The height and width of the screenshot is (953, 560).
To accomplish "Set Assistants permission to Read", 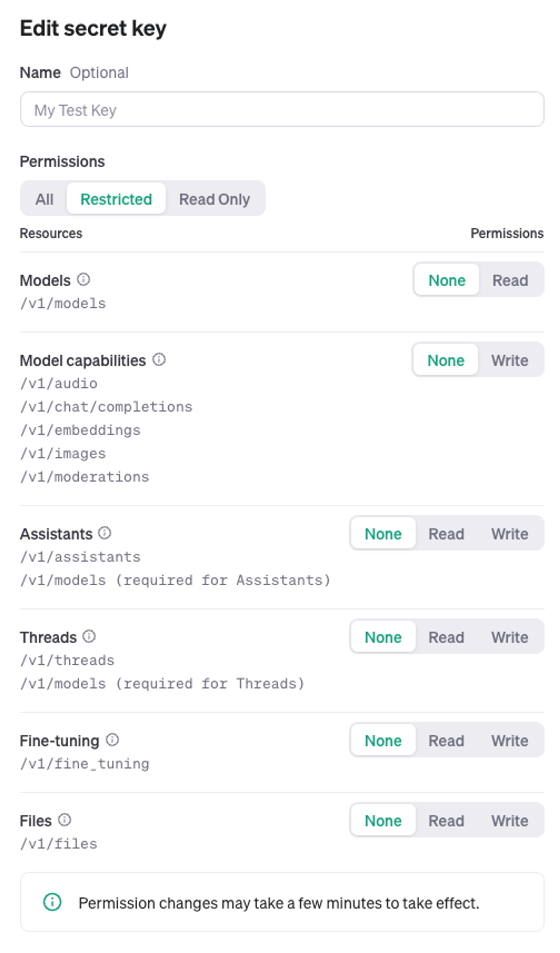I will (x=446, y=534).
